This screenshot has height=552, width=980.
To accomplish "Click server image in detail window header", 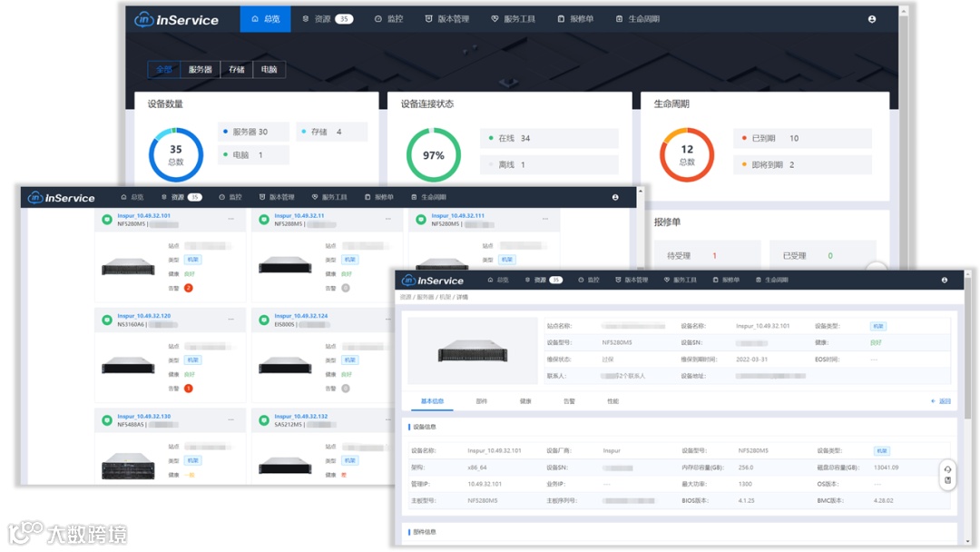I will click(x=473, y=350).
